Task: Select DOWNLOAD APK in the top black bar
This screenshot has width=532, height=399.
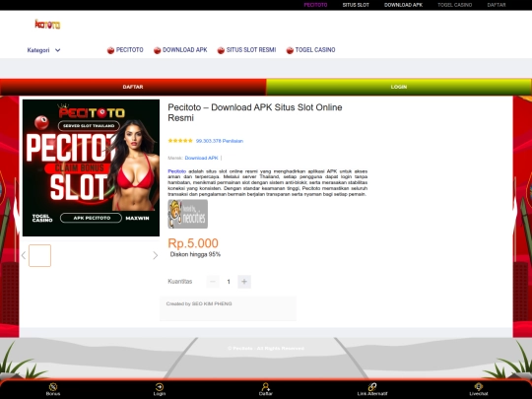Action: [403, 5]
